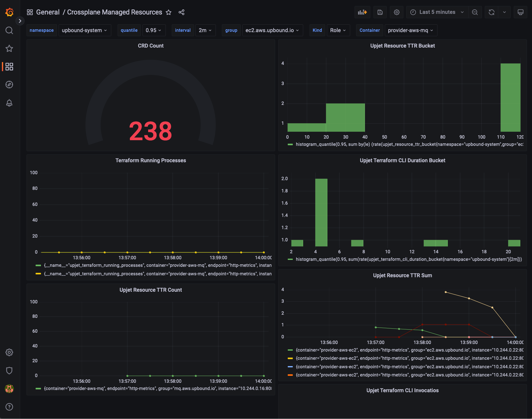Open the Grafana home logo

[x=9, y=12]
